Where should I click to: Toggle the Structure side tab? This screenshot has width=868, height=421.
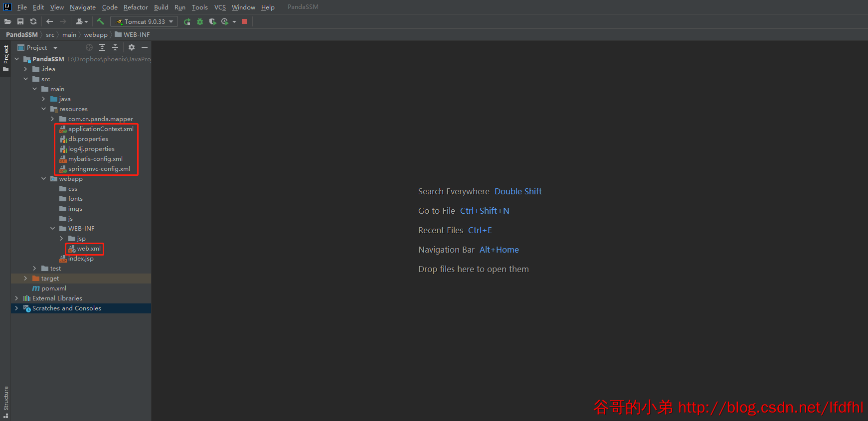point(5,402)
